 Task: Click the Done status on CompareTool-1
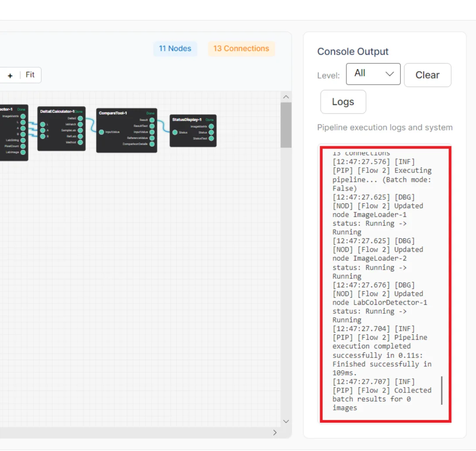tap(150, 113)
